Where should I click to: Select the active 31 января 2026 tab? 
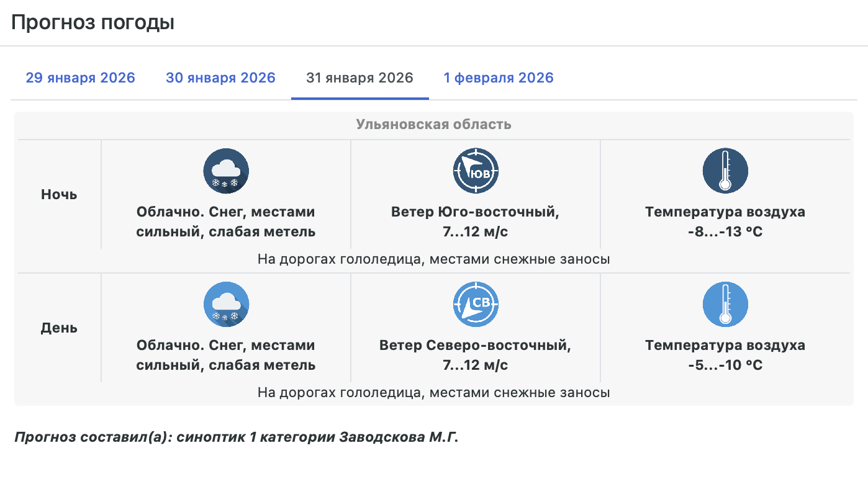[x=359, y=78]
